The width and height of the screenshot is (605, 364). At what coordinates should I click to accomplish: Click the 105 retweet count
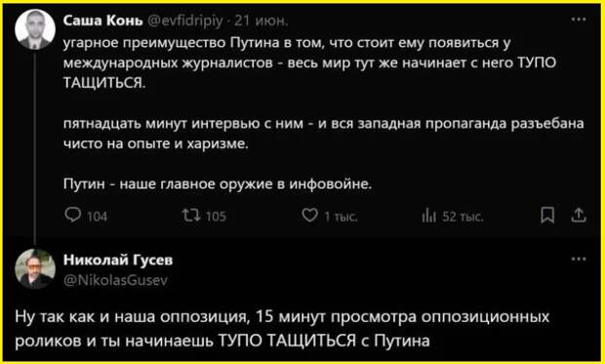[216, 217]
